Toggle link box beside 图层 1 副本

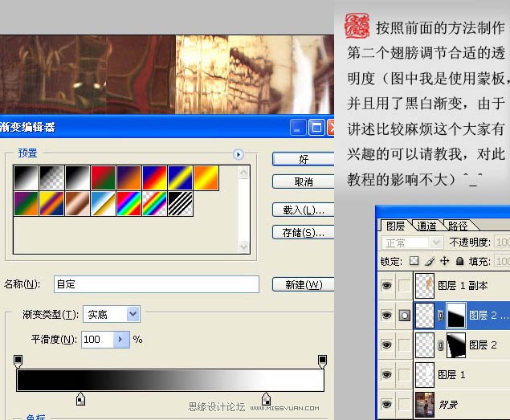[x=404, y=286]
